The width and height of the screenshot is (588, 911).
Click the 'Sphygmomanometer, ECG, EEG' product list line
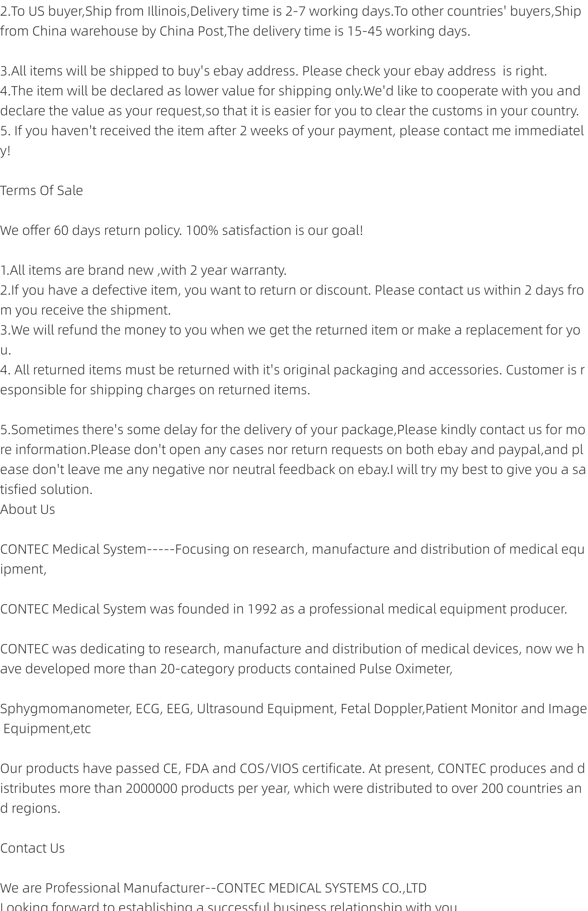(x=293, y=709)
